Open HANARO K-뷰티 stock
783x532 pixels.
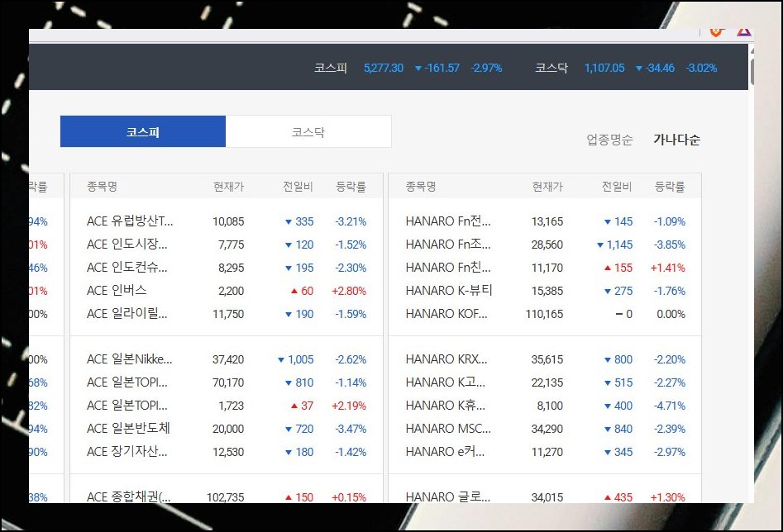coord(449,291)
